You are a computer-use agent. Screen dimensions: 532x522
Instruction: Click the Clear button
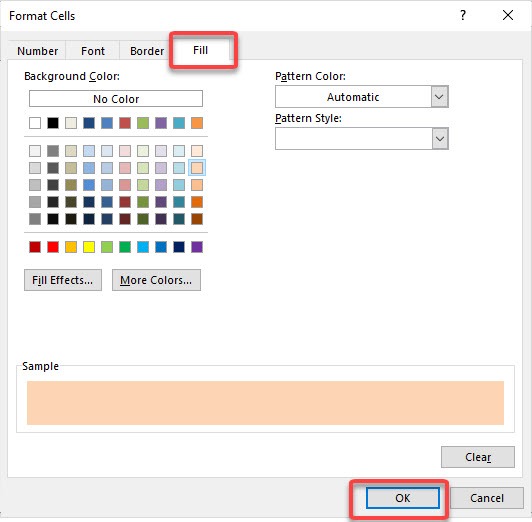coord(478,457)
